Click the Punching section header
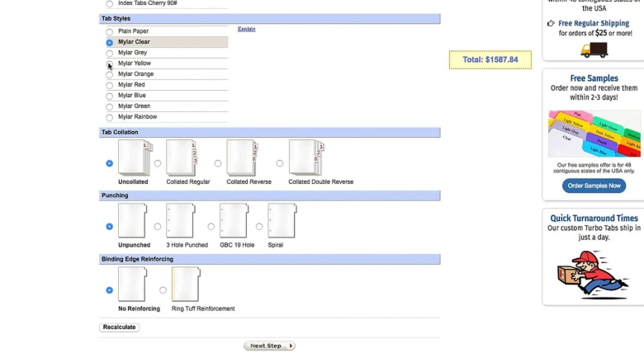Viewport: 644px width, 362px height. [269, 195]
